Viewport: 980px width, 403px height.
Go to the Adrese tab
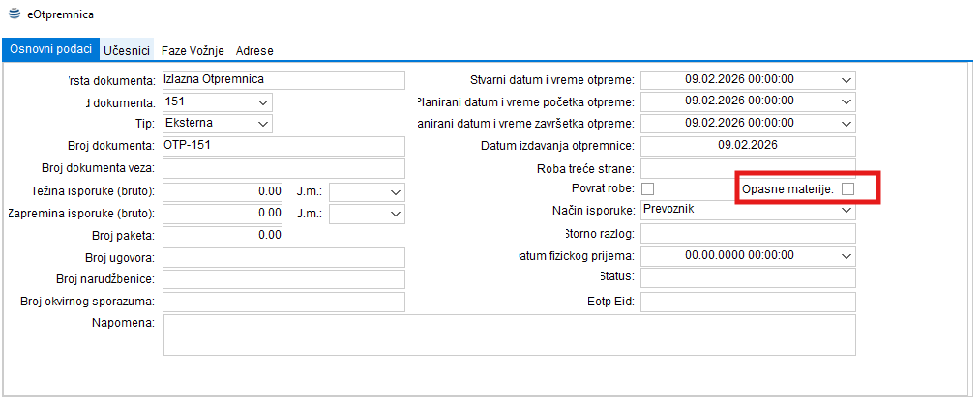click(x=254, y=49)
